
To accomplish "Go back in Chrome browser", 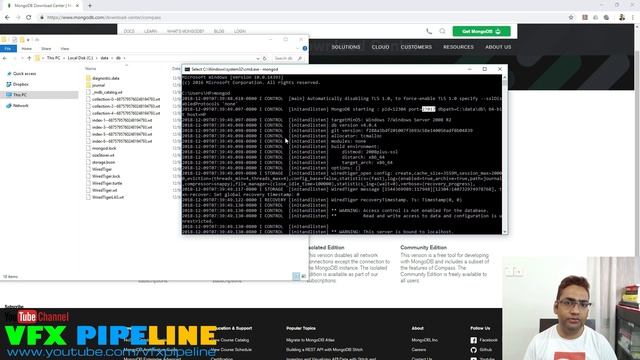I will tap(7, 18).
